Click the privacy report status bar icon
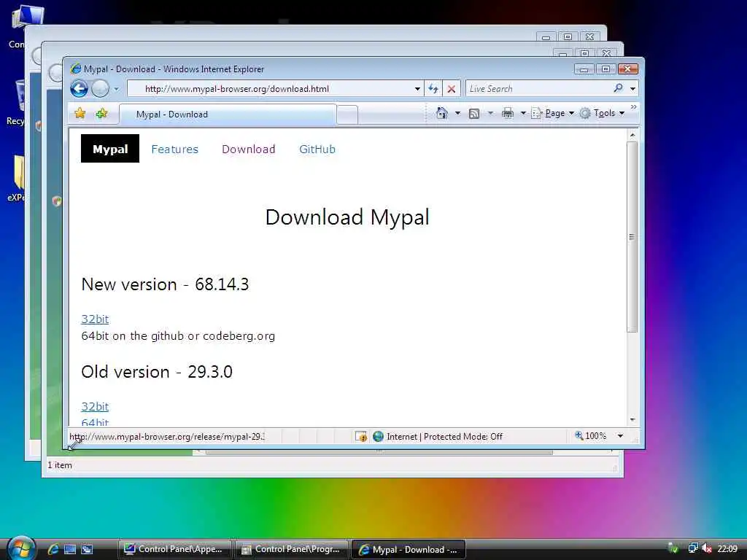The image size is (747, 560). 361,436
